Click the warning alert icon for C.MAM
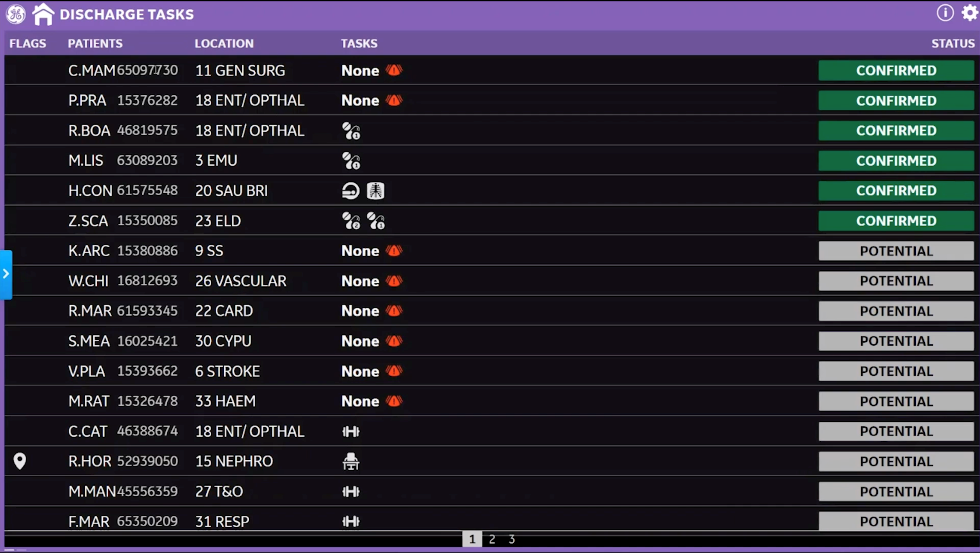The height and width of the screenshot is (553, 980). pyautogui.click(x=394, y=71)
